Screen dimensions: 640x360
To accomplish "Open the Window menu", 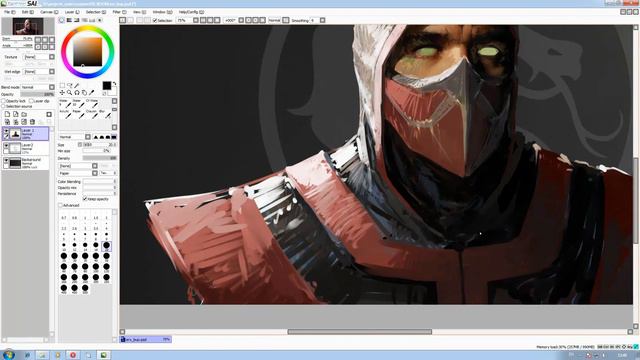I will pyautogui.click(x=162, y=12).
